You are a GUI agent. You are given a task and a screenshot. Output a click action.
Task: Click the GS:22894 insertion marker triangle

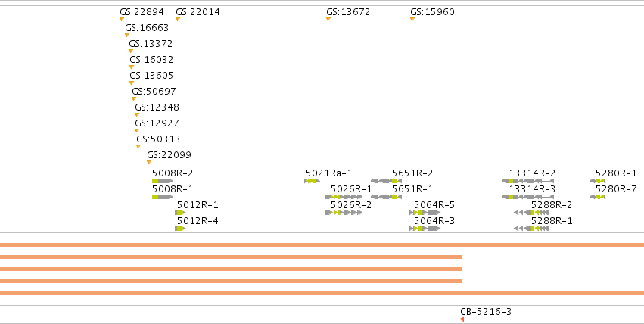point(122,19)
